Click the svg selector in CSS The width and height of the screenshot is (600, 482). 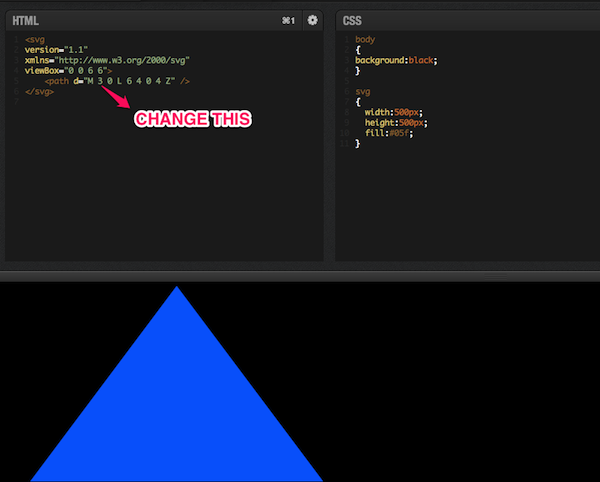362,92
